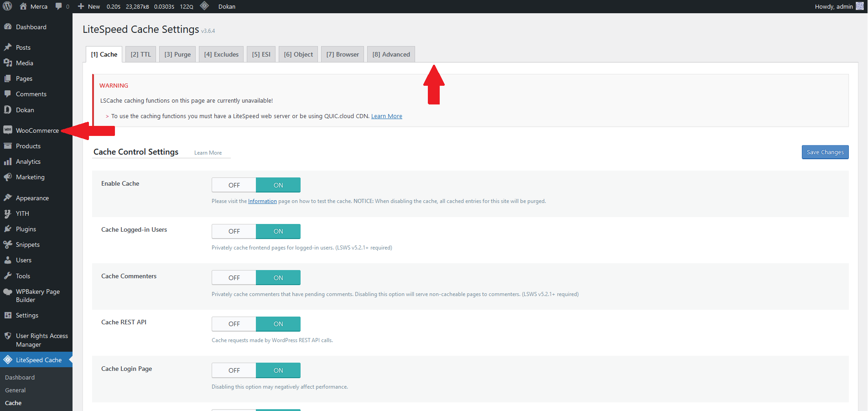Click the Marketing megaphone icon

[8, 177]
